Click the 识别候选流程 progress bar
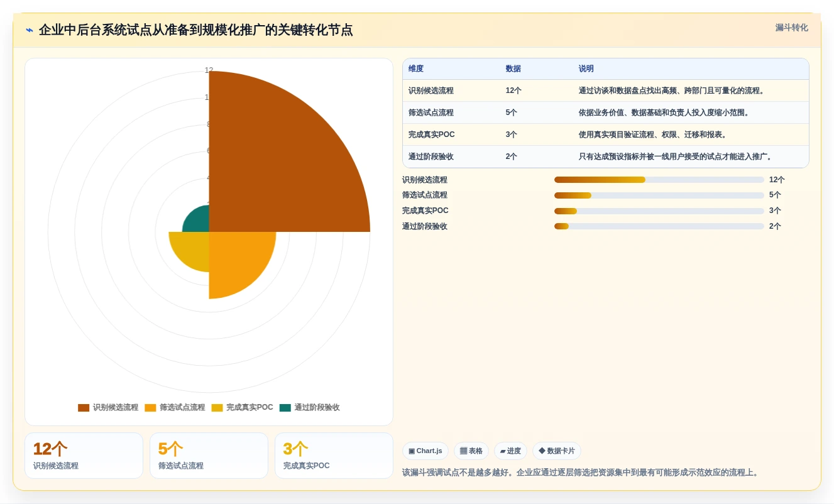834x504 pixels. [659, 180]
